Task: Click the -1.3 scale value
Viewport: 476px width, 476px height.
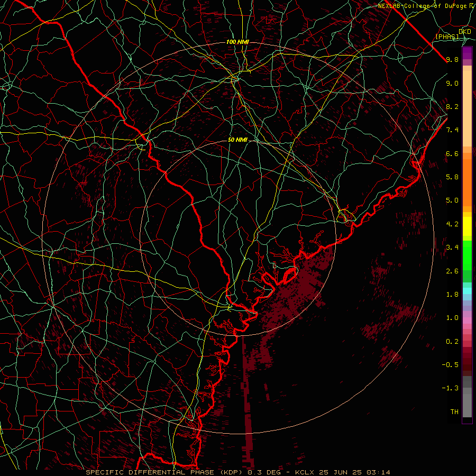Action: [450, 388]
